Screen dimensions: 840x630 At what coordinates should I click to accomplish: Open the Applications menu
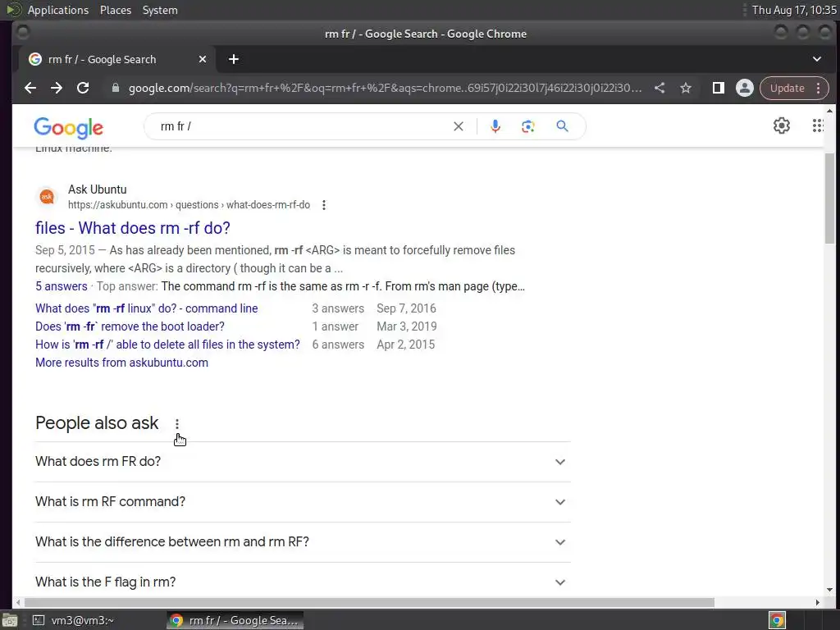coord(58,10)
